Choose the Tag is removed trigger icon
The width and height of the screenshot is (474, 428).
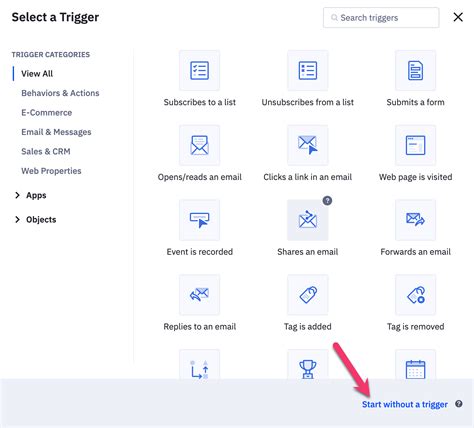[x=415, y=295]
